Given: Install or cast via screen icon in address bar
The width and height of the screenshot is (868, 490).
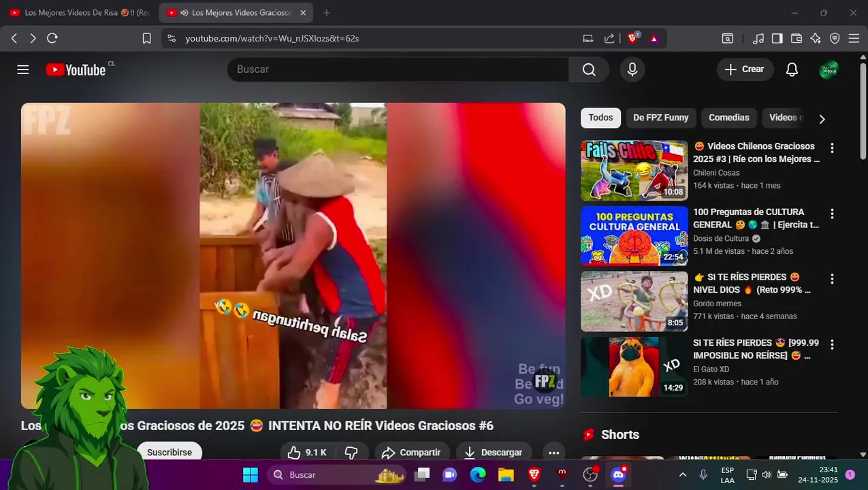Looking at the screenshot, I should (588, 38).
